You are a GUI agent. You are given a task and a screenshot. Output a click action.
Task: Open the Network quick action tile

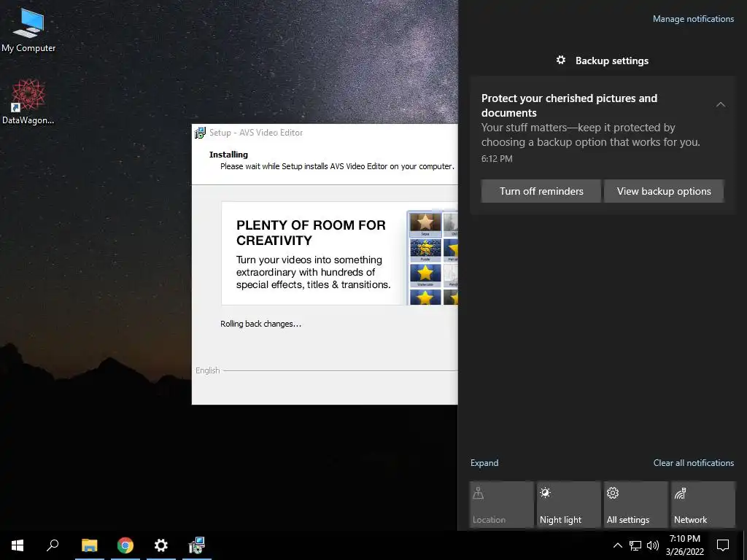pyautogui.click(x=703, y=505)
